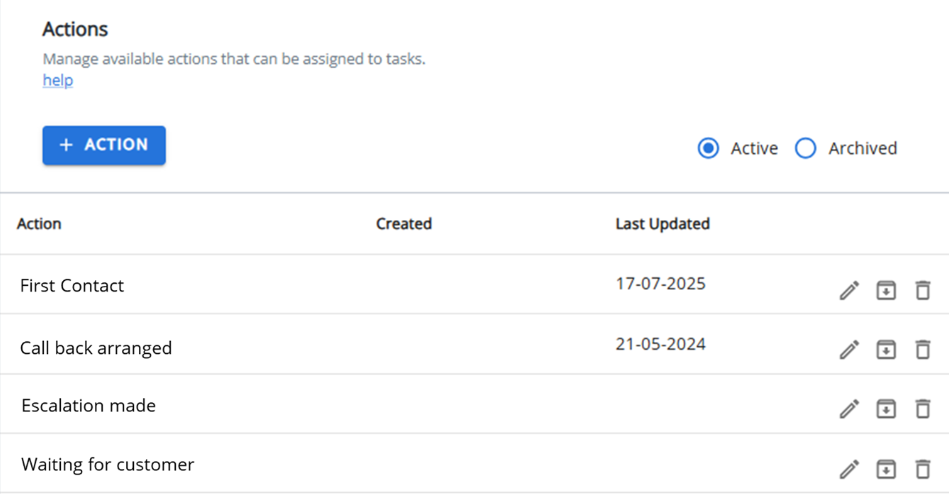This screenshot has width=949, height=494.
Task: Sort by the Created column header
Action: [404, 224]
